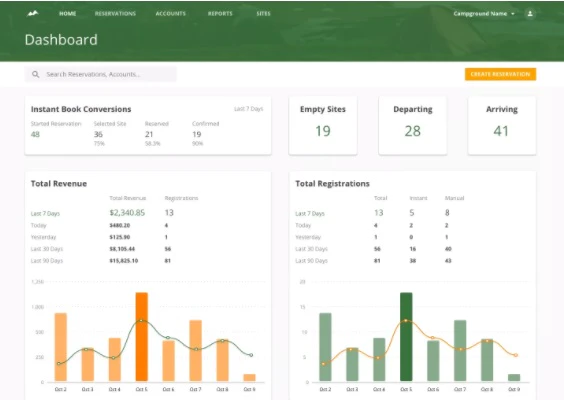Click the Oct 9 point on registrations line

(x=515, y=355)
